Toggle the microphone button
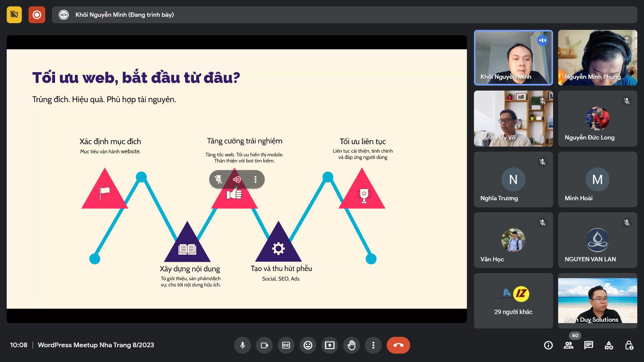The height and width of the screenshot is (362, 644). tap(243, 345)
